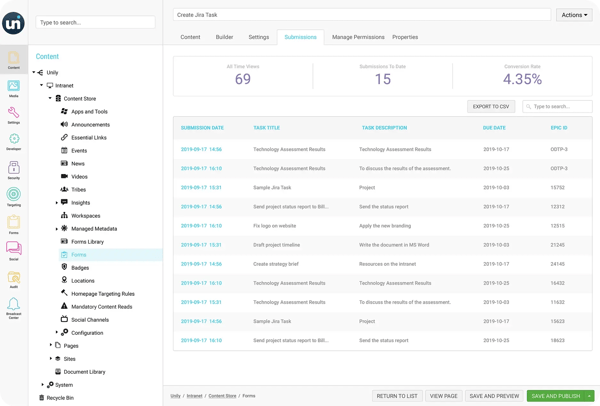This screenshot has height=406, width=600.
Task: Open the Content Store breadcrumb link
Action: tap(222, 396)
